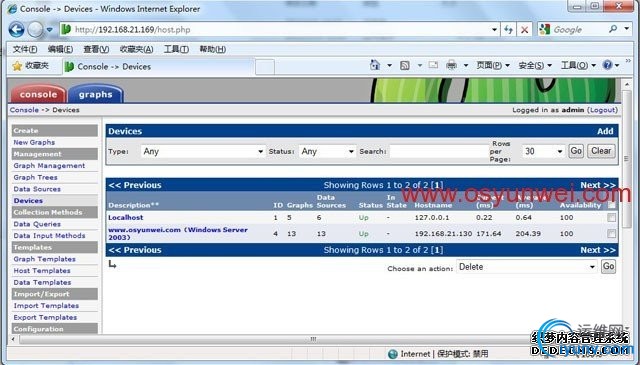Click the refresh icon beside address bar
This screenshot has height=365, width=640.
508,29
